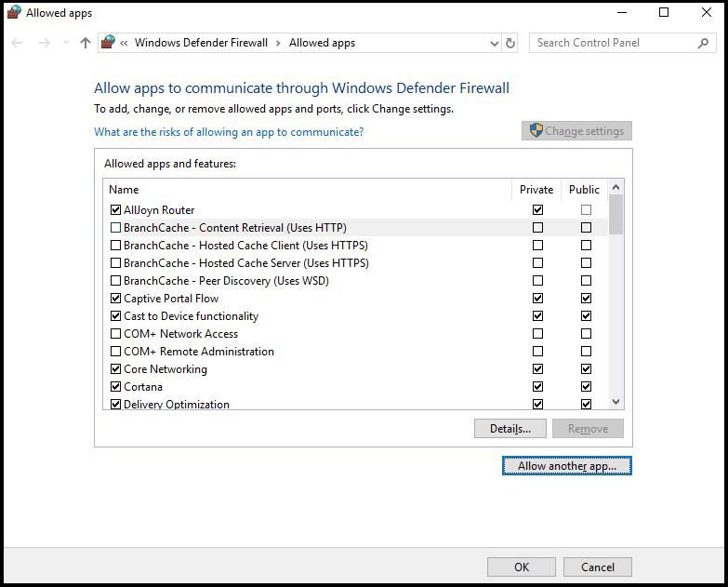Minimize the Allowed apps window
Image resolution: width=728 pixels, height=587 pixels.
[622, 12]
